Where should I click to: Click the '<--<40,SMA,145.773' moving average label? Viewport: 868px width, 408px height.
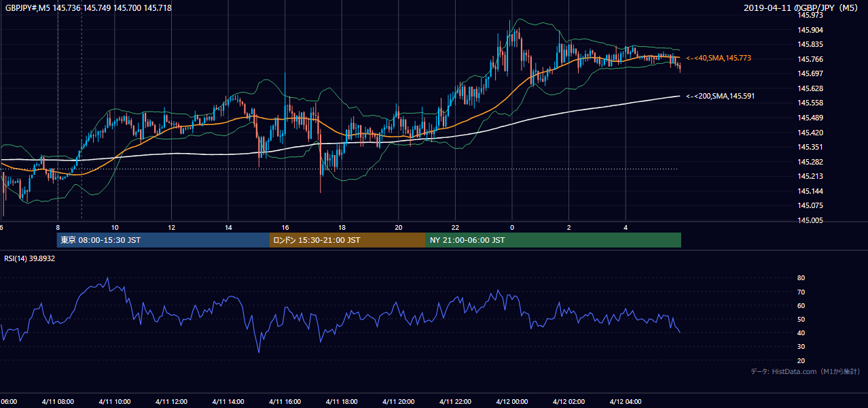pos(719,58)
